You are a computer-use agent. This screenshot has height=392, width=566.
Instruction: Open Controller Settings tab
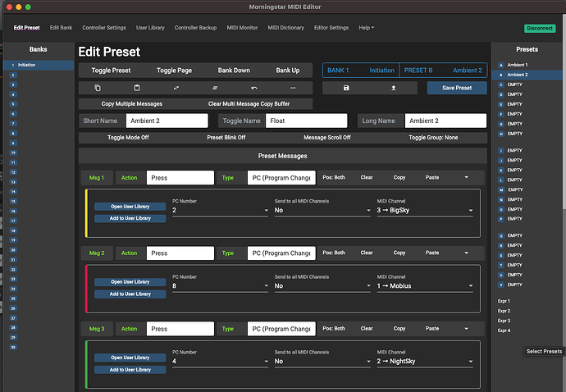click(104, 28)
